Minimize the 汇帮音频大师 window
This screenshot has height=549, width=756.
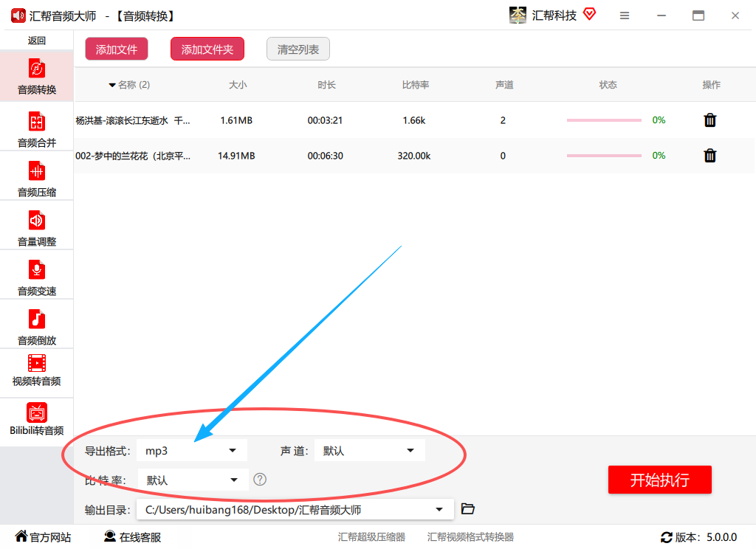661,16
